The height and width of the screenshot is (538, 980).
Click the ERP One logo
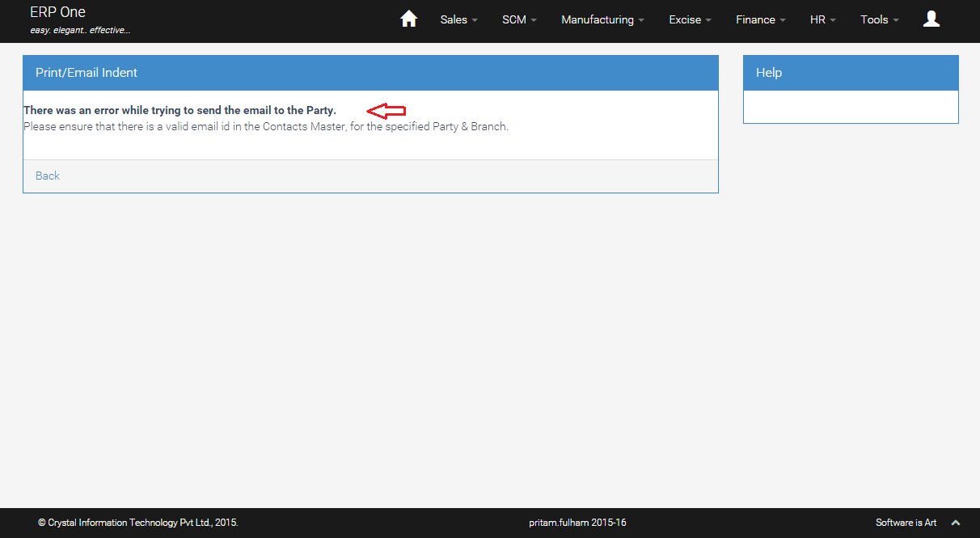point(57,12)
